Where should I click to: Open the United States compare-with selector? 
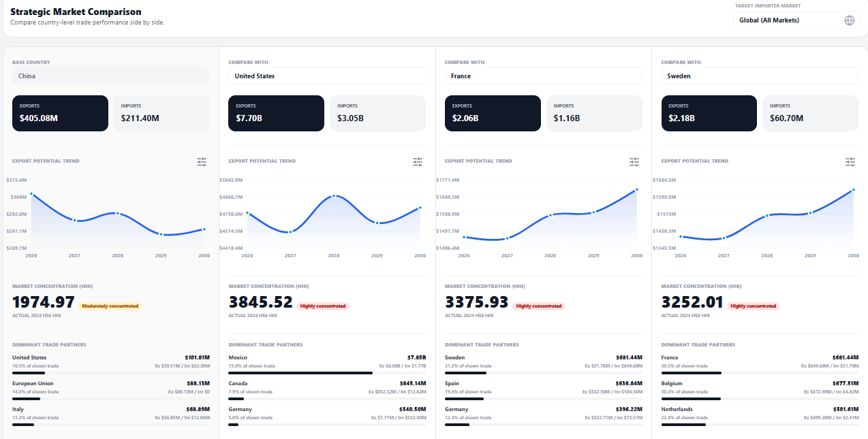point(327,76)
